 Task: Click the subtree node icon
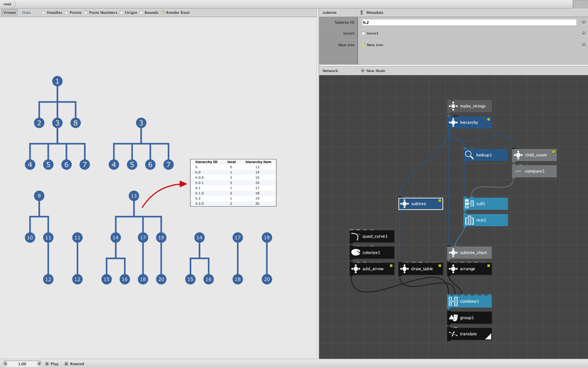[405, 204]
